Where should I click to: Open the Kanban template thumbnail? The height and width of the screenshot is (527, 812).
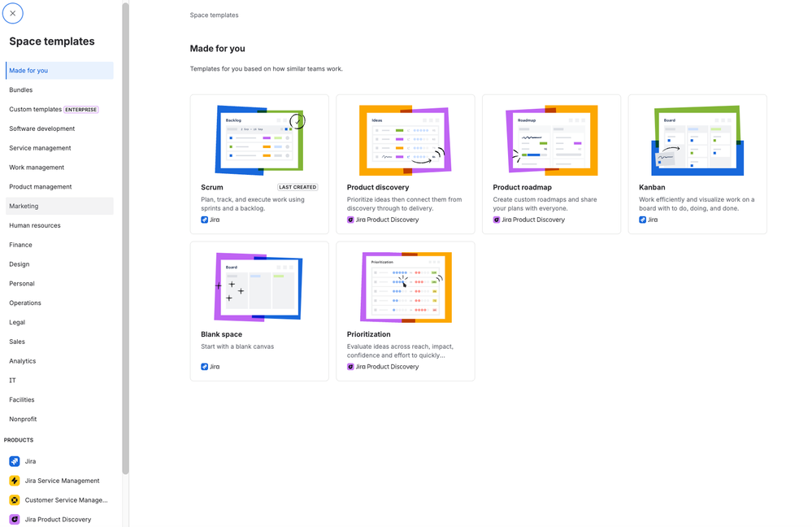[x=697, y=140]
